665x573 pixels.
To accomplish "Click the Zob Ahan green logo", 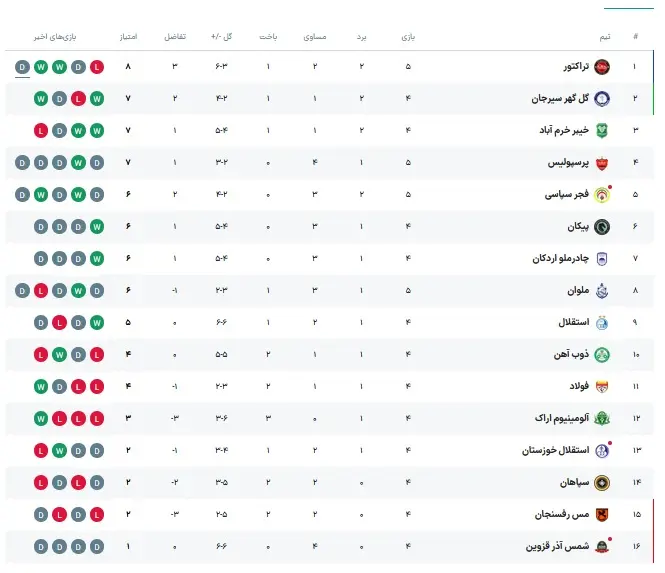I will pyautogui.click(x=602, y=355).
